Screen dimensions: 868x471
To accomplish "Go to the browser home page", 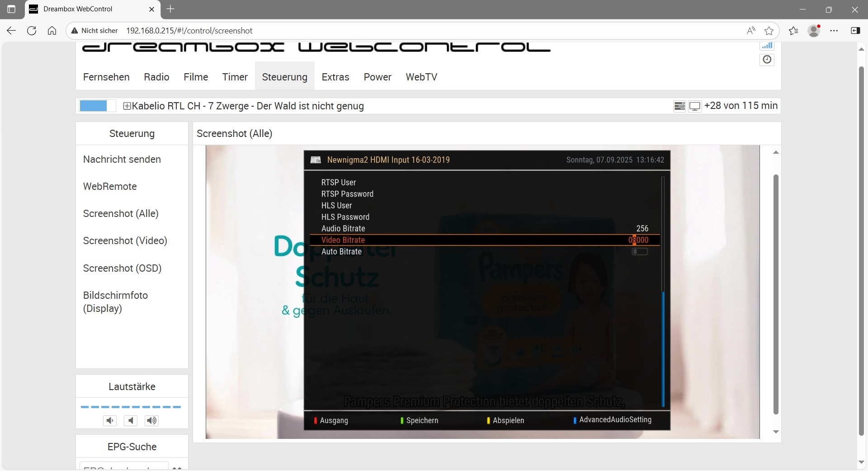I will (x=52, y=31).
